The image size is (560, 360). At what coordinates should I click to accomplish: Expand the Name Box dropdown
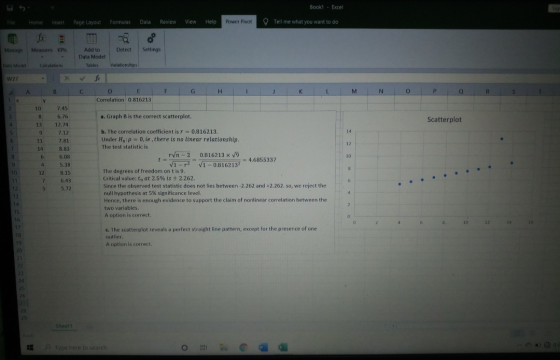click(43, 79)
